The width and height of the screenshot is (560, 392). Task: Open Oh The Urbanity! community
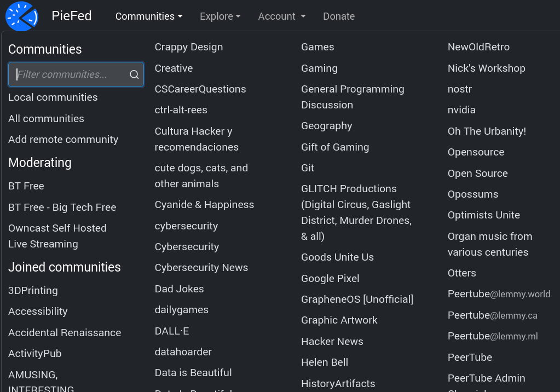487,131
